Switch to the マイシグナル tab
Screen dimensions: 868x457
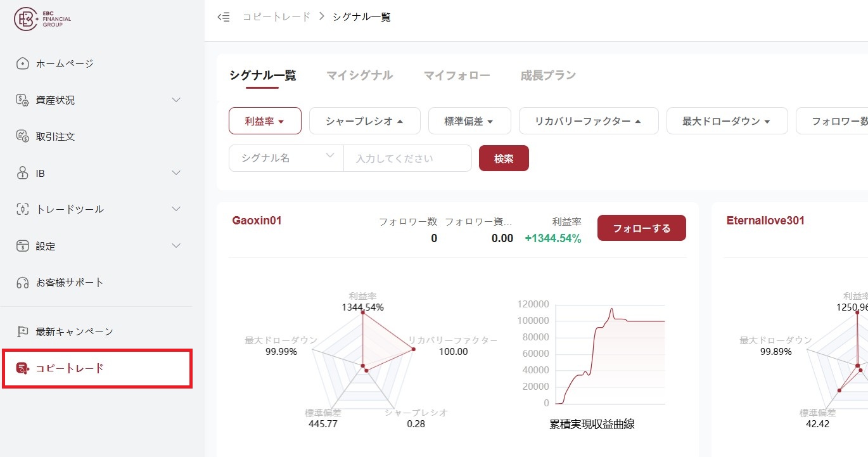[359, 75]
